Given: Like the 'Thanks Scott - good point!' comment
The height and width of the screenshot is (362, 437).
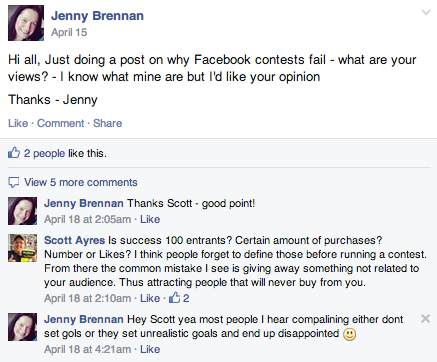Looking at the screenshot, I should (150, 219).
